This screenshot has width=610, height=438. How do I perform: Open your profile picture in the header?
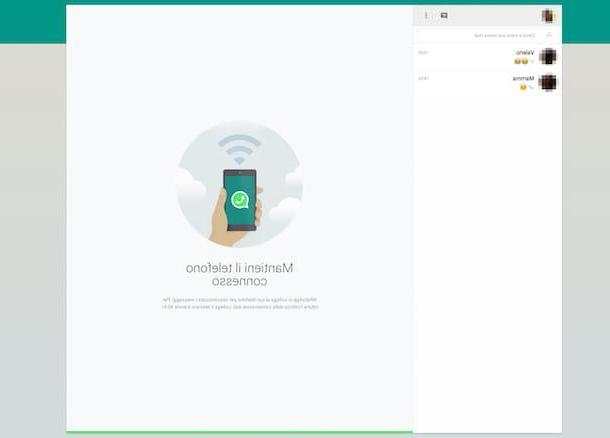coord(548,16)
